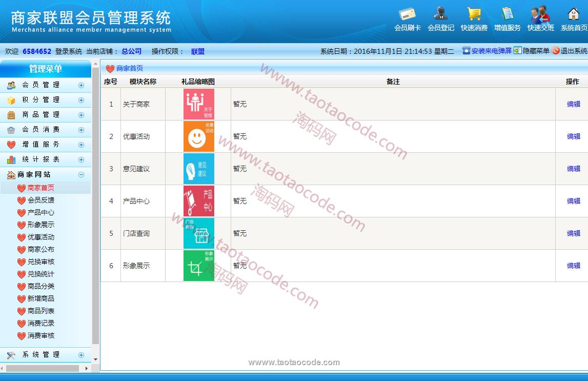Expand the 会员管理 menu section
This screenshot has height=381, width=588.
[x=81, y=85]
